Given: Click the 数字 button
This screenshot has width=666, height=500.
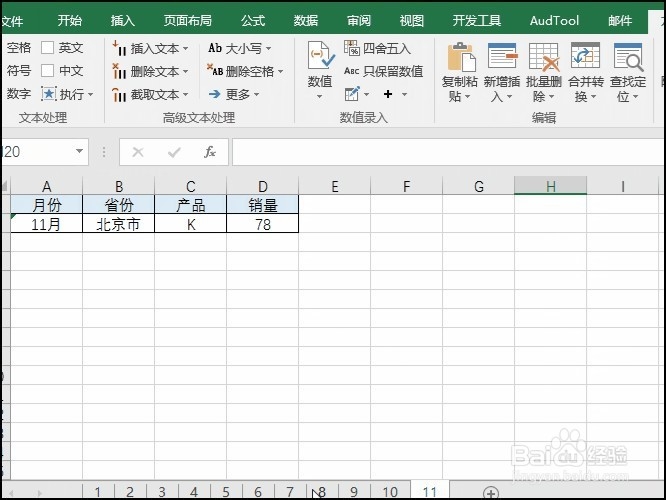Looking at the screenshot, I should (x=19, y=94).
